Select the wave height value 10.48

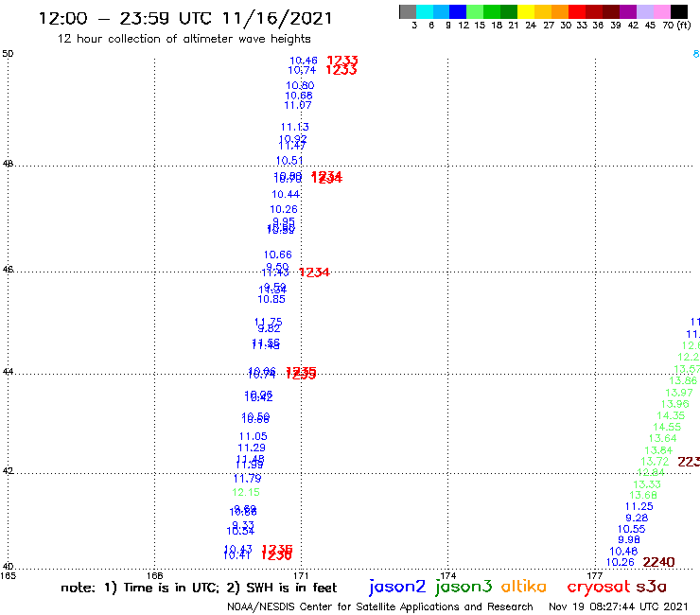(623, 551)
